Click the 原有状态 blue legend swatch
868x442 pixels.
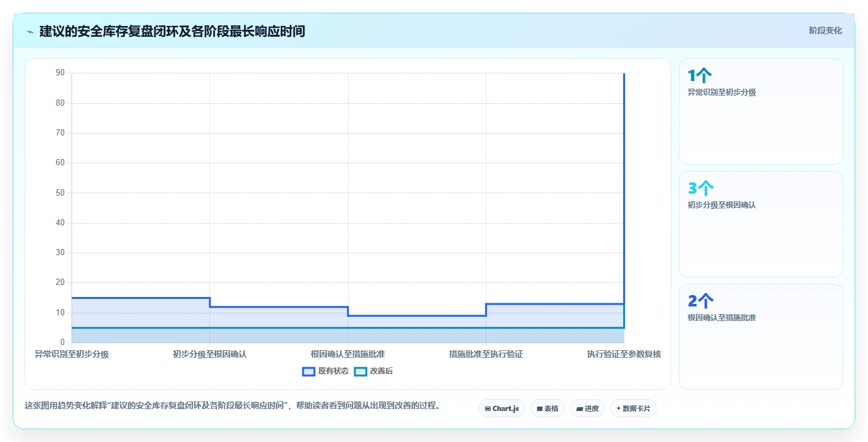coord(309,371)
